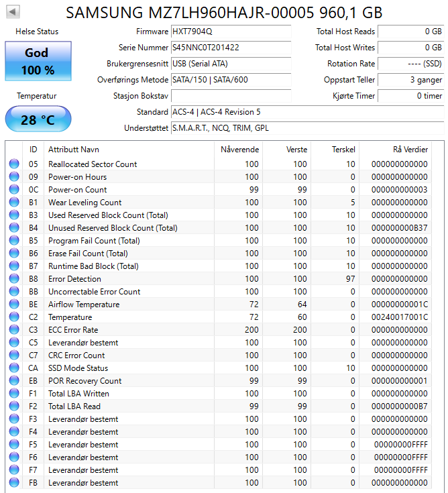Click the Understøttet features field
Image resolution: width=448 pixels, height=493 pixels.
(307, 128)
